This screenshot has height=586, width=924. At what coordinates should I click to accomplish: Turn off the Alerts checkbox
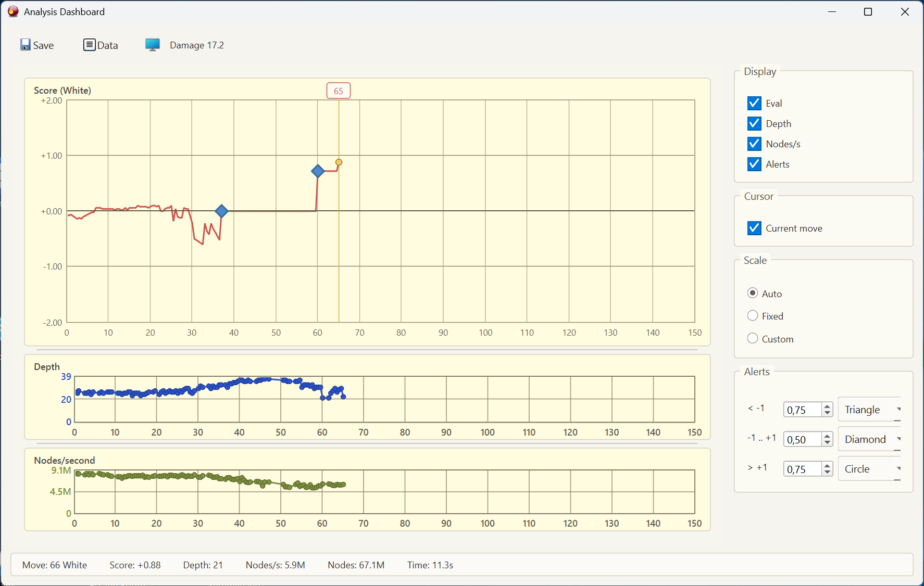[754, 164]
